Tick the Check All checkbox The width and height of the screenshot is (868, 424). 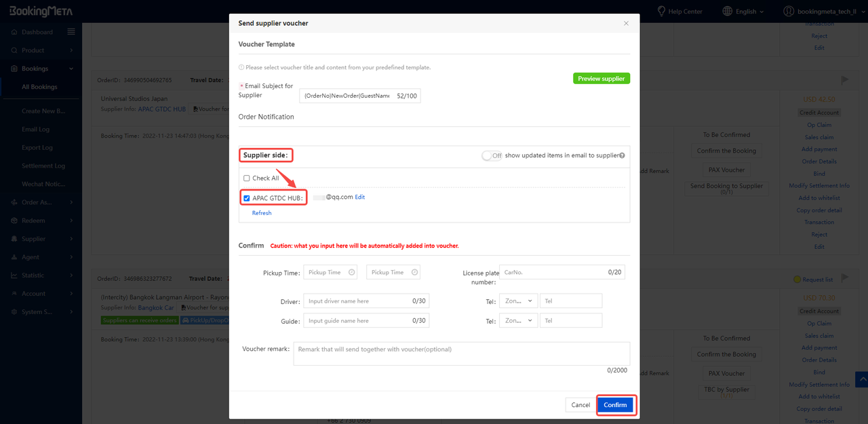coord(247,178)
